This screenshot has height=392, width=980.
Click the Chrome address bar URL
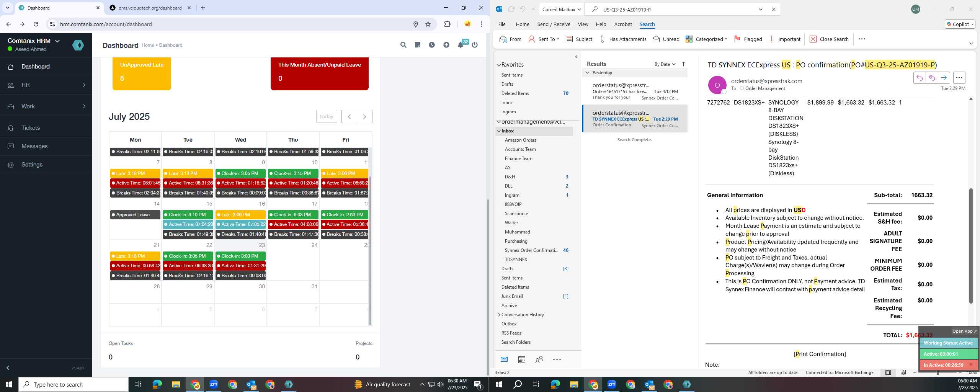click(106, 24)
